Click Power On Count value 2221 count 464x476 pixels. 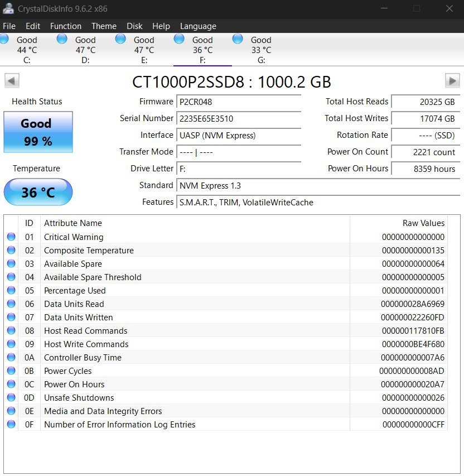coord(426,152)
